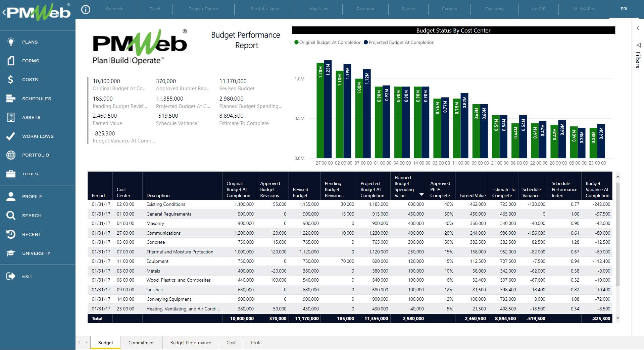
Task: Open the Planned Budget Spending Value sort dropdown
Action: point(422,194)
